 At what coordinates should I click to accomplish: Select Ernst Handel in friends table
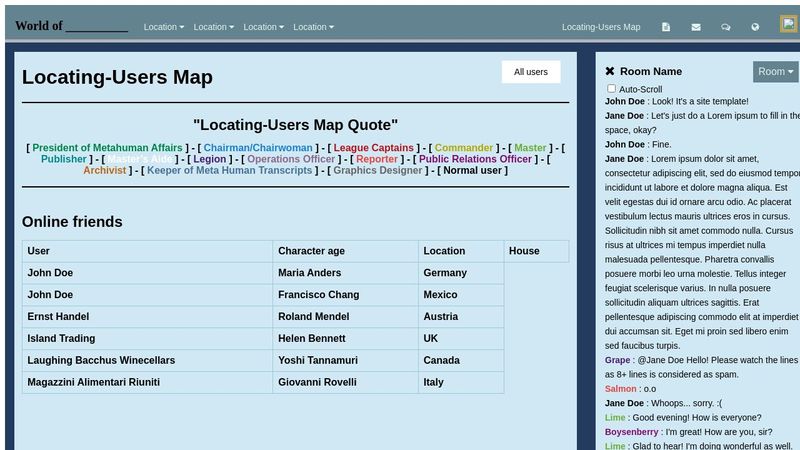click(x=58, y=317)
